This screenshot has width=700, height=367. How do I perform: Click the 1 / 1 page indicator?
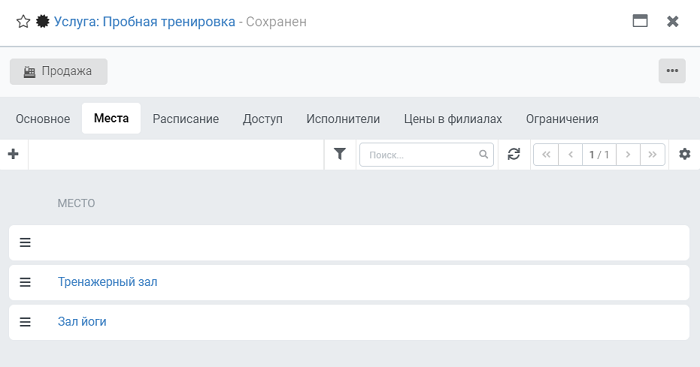pyautogui.click(x=599, y=154)
